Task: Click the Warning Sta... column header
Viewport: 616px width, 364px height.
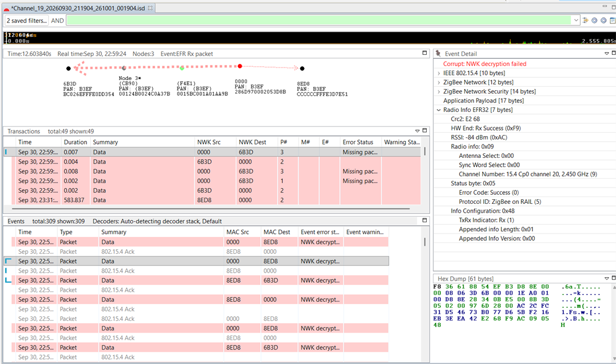Action: (x=402, y=142)
